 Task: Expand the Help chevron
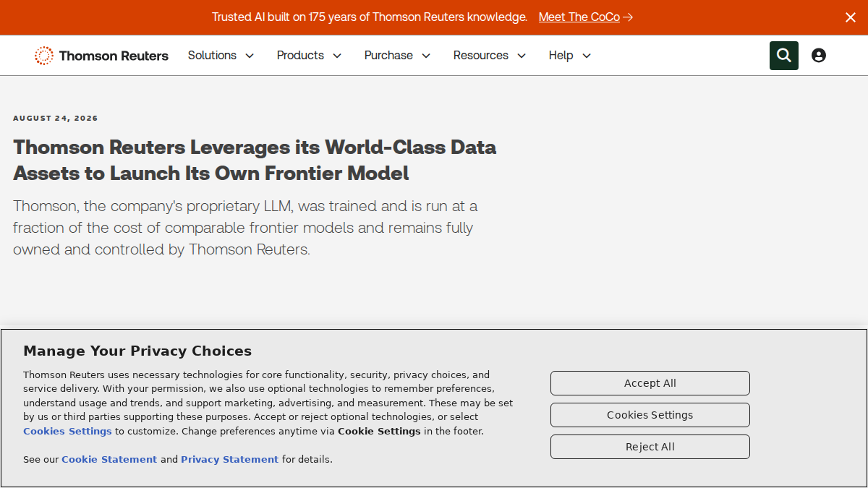click(587, 56)
